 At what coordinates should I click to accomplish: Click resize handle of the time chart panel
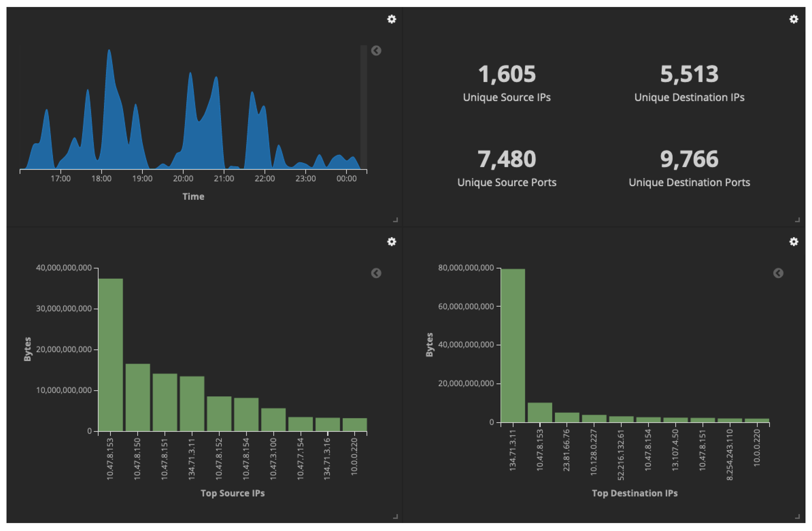396,220
